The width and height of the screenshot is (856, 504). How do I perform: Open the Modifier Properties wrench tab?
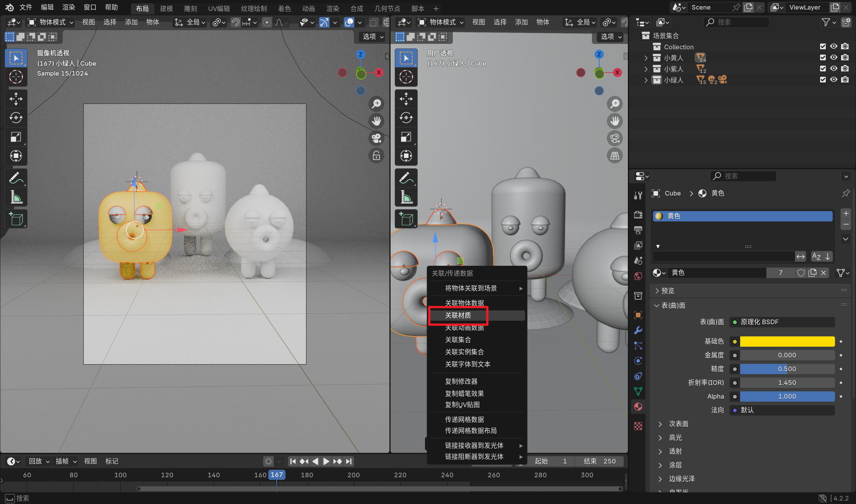pos(638,330)
